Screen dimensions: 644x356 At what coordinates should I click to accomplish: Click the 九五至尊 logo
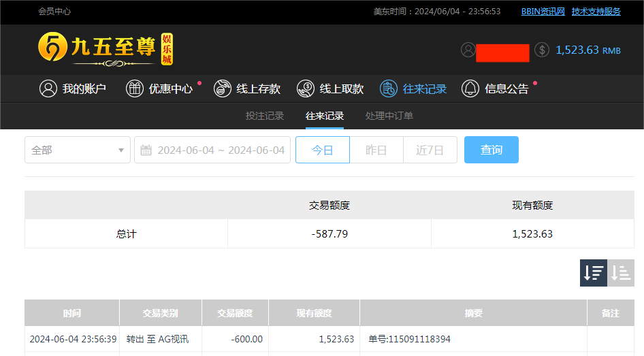pyautogui.click(x=106, y=49)
